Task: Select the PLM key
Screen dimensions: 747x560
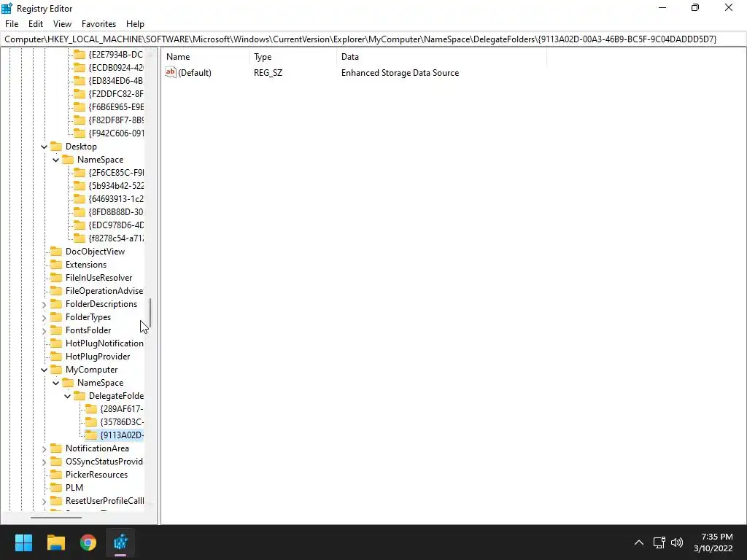Action: point(74,488)
